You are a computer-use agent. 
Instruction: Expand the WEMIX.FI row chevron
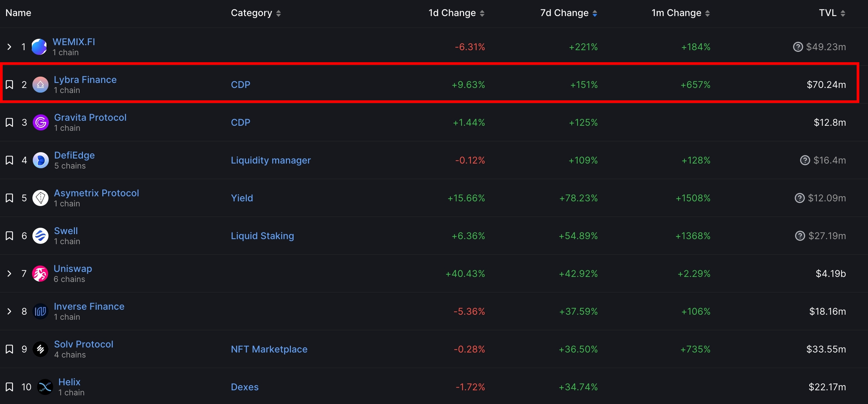click(9, 47)
